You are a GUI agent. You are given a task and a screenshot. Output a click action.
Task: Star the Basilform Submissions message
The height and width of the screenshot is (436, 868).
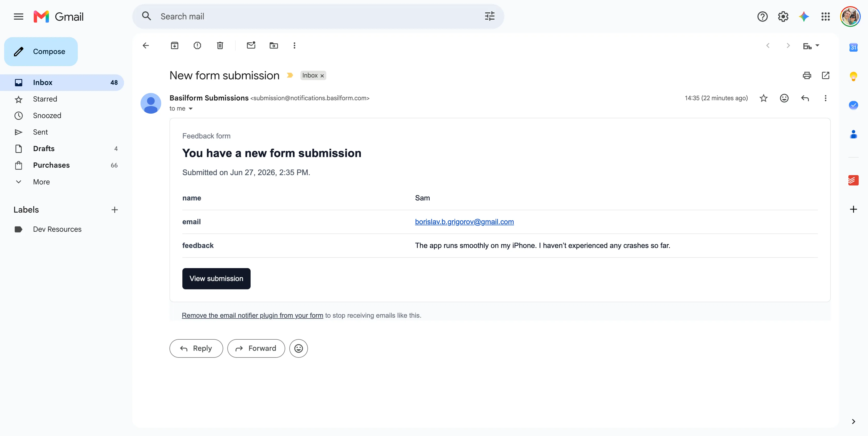pos(764,98)
